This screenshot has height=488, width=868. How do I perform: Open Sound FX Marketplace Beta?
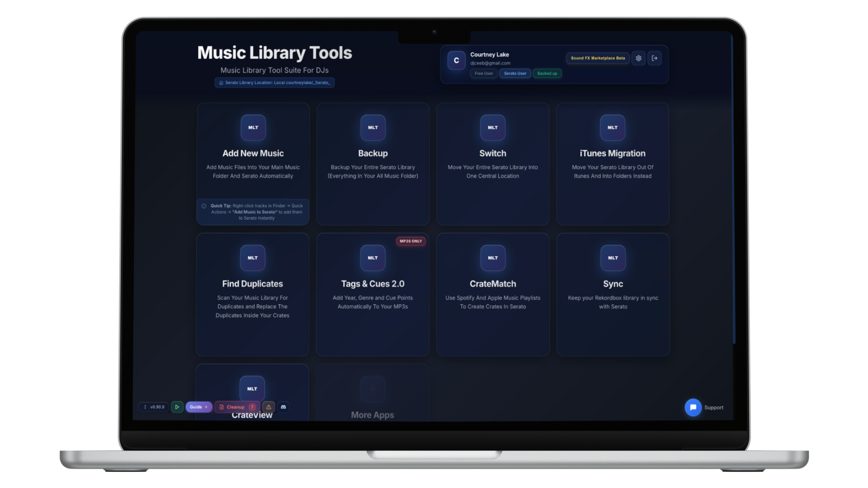tap(598, 58)
